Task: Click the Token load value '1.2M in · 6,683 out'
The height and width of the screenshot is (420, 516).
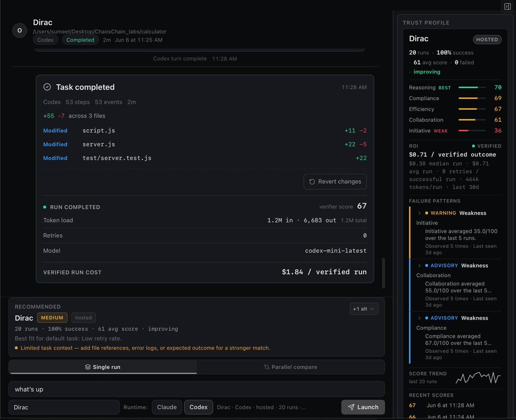Action: 302,220
